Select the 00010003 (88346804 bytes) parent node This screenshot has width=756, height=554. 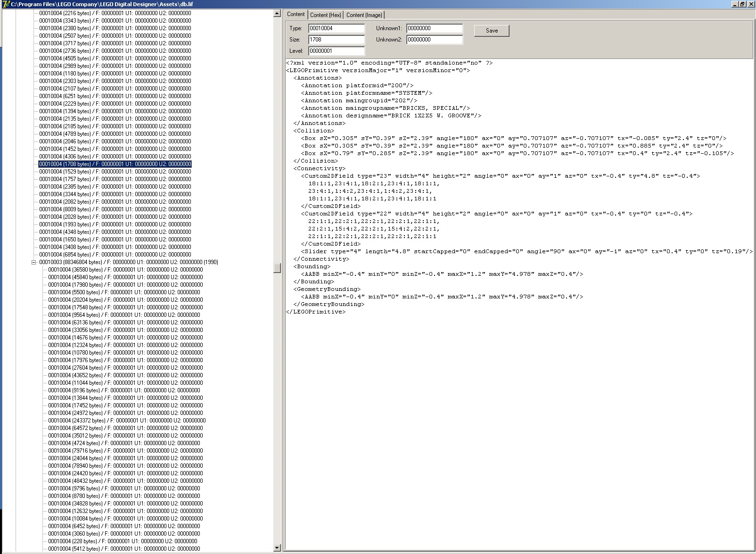tap(129, 262)
